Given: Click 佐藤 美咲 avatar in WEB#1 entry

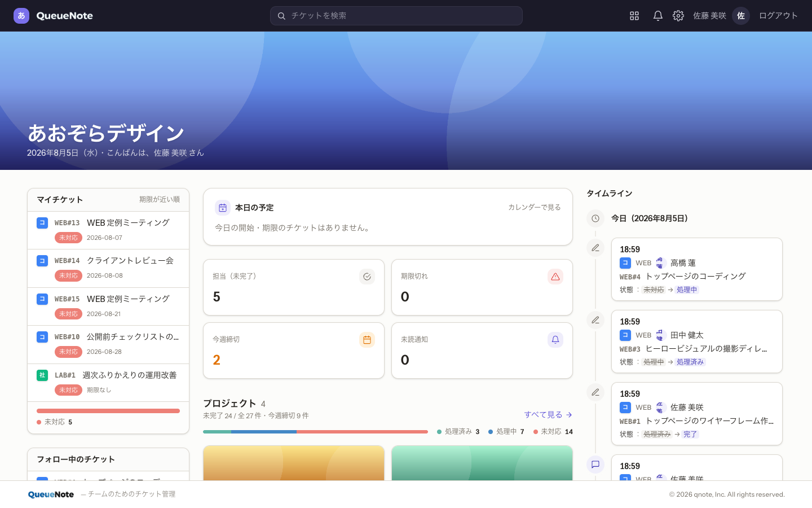Looking at the screenshot, I should click(x=661, y=408).
